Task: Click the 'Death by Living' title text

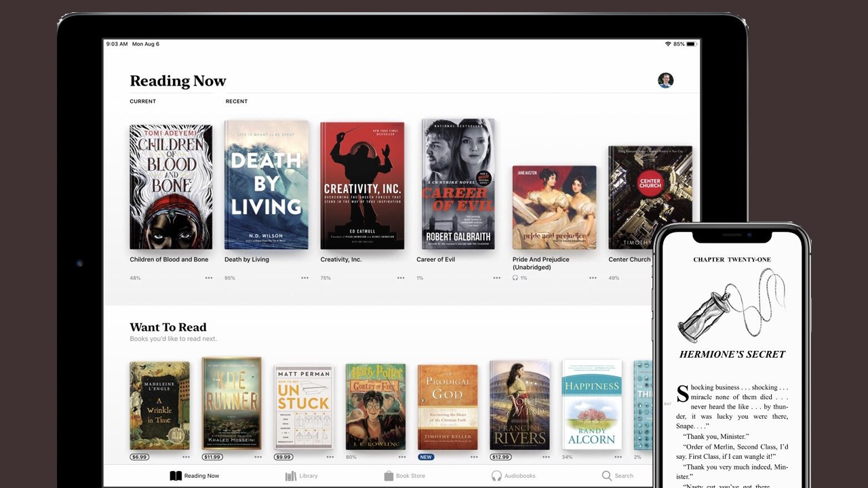Action: (x=247, y=260)
